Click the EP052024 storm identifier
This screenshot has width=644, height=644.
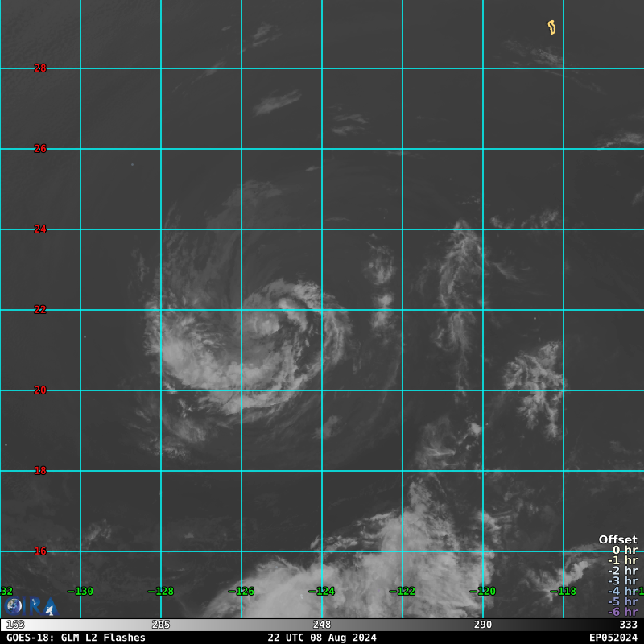[613, 638]
